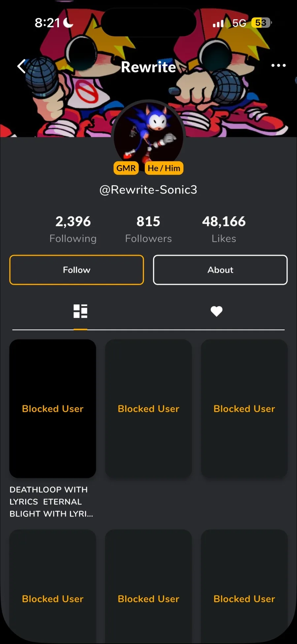Viewport: 297px width, 644px height.
Task: Open the top-middle Blocked User post
Action: tap(148, 409)
